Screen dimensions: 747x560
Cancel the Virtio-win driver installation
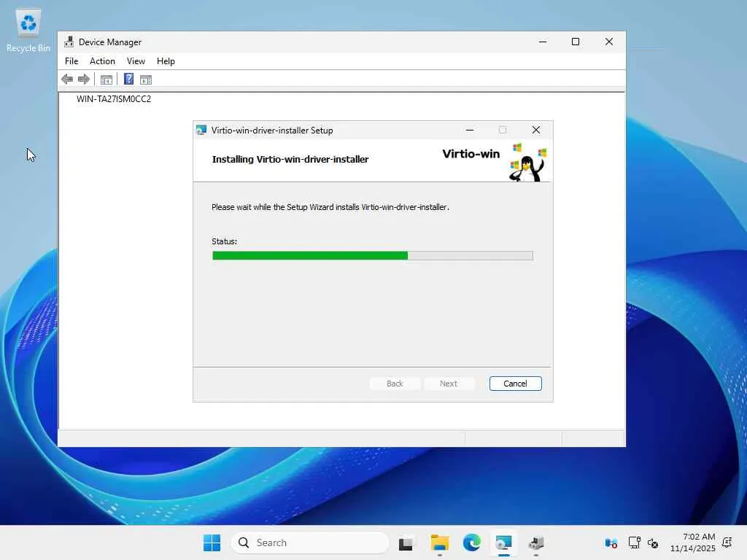516,384
